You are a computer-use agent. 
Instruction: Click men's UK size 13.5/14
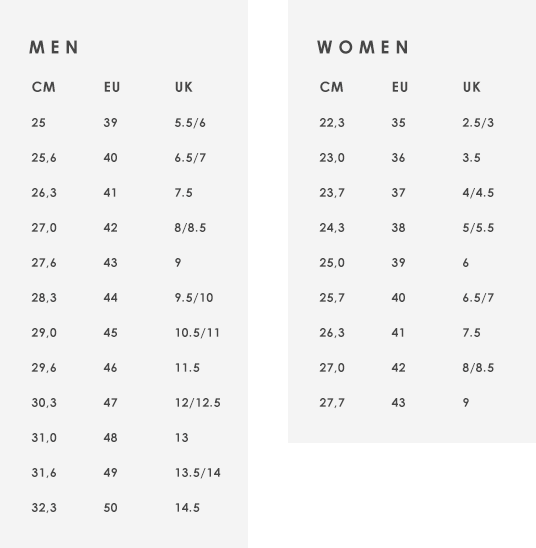click(x=198, y=473)
